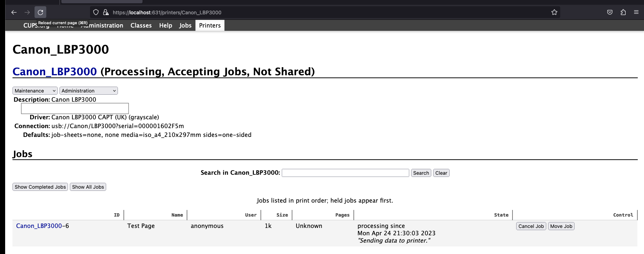Click the Move Job button

point(561,226)
